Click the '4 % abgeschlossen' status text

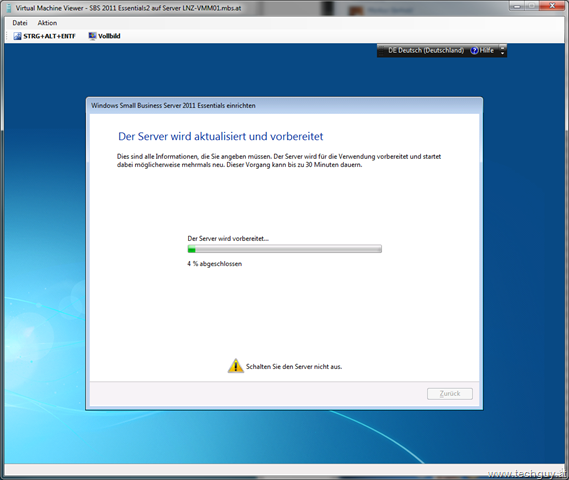(x=214, y=264)
